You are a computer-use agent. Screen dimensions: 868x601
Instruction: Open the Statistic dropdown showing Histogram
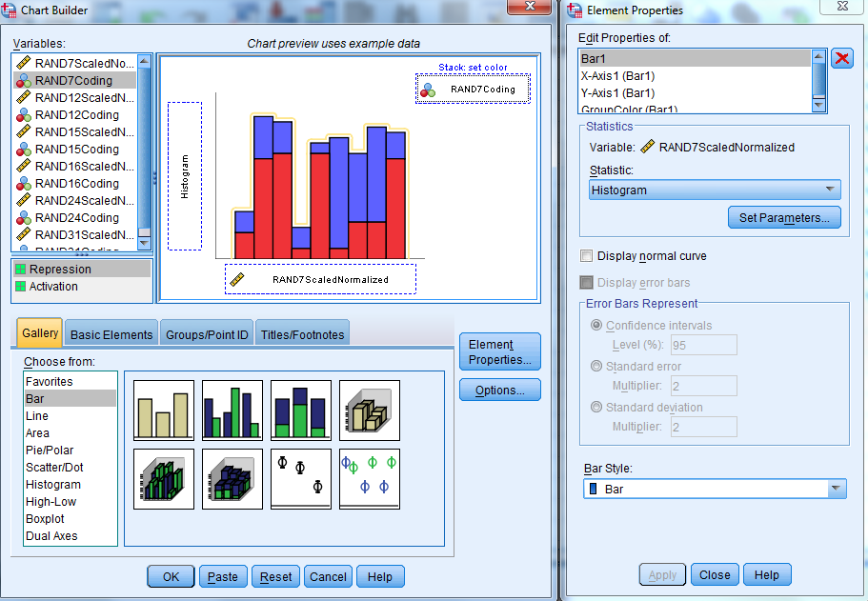pos(715,190)
